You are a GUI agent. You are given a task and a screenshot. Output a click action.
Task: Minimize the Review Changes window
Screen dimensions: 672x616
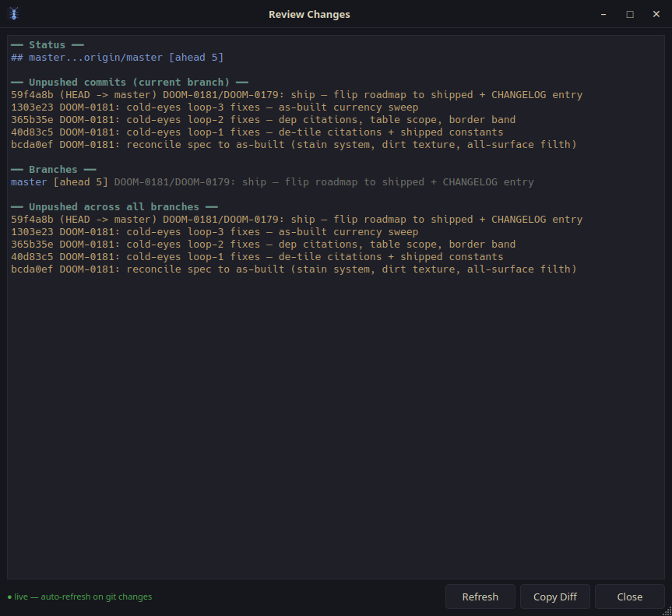point(603,14)
